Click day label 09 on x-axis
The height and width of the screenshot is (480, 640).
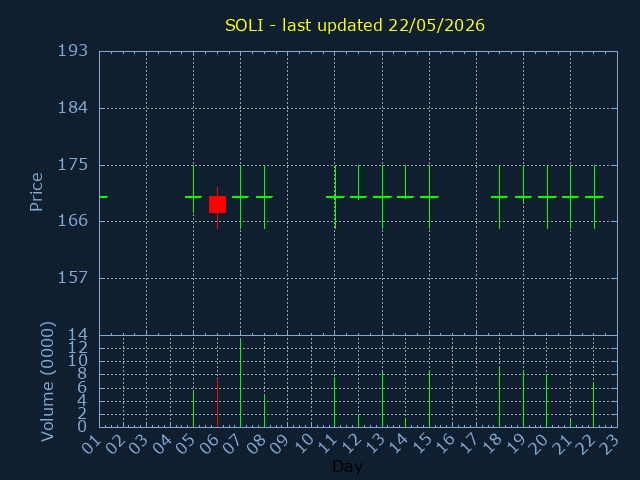[x=280, y=443]
